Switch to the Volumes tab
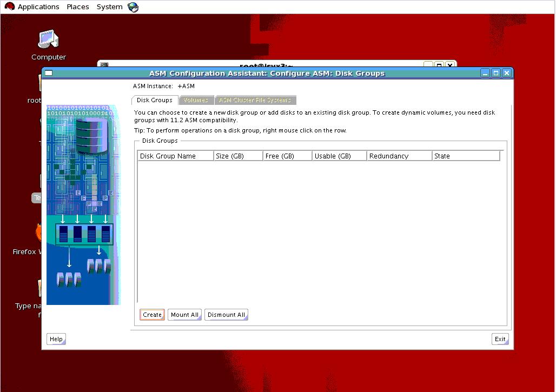Screen dimensions: 556x392 [196, 101]
